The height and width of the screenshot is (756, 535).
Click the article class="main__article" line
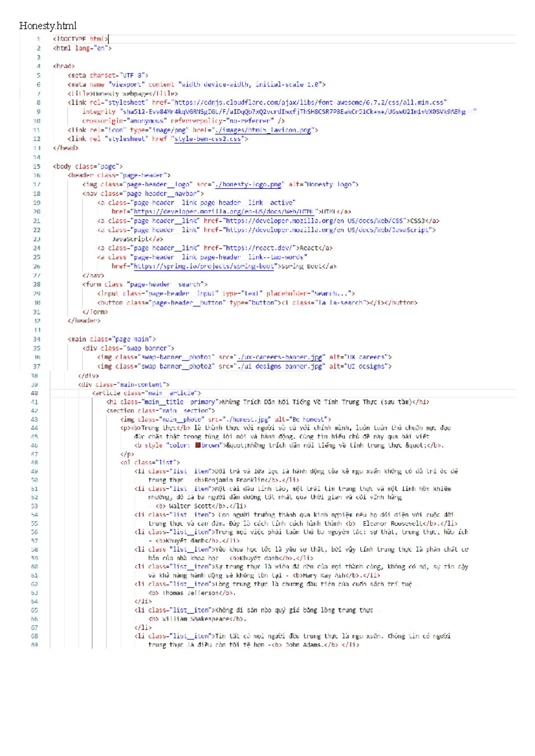coord(147,393)
